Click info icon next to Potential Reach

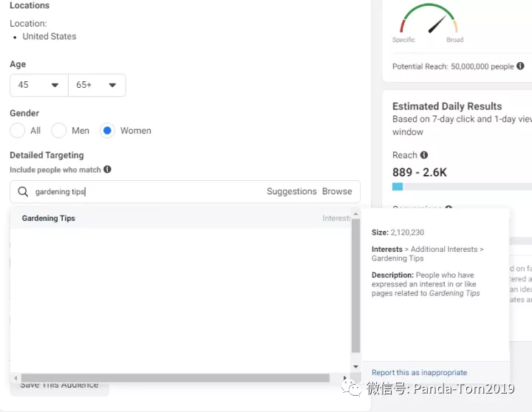tap(520, 66)
